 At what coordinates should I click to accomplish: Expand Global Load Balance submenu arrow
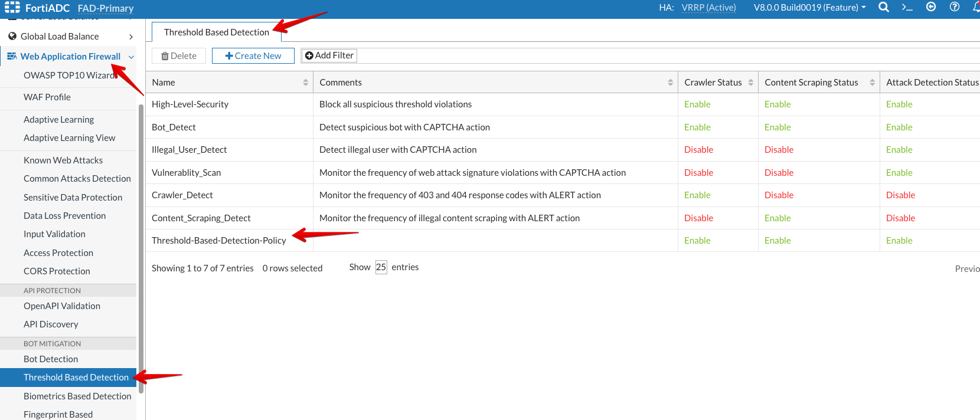[131, 37]
